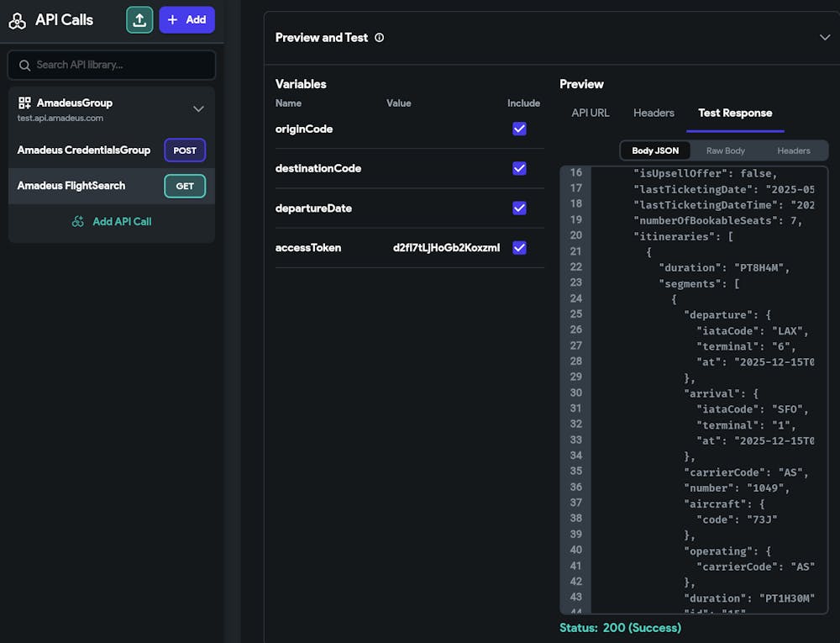Select the POST badge on Amadeus CredentialsGroup
This screenshot has width=840, height=643.
pos(185,150)
